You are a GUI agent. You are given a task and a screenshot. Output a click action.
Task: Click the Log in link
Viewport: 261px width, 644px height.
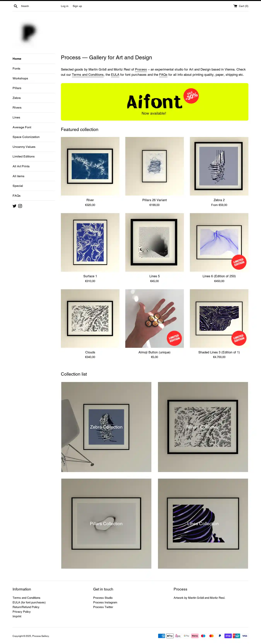[65, 6]
